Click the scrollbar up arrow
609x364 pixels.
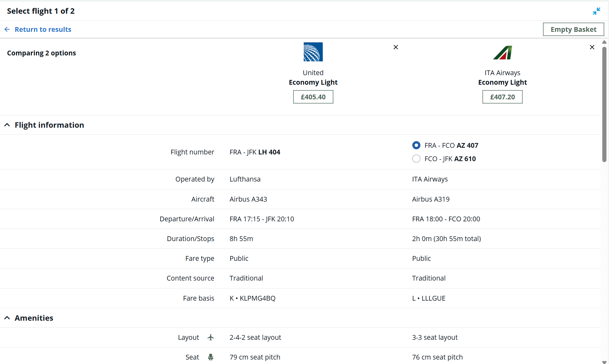point(604,42)
